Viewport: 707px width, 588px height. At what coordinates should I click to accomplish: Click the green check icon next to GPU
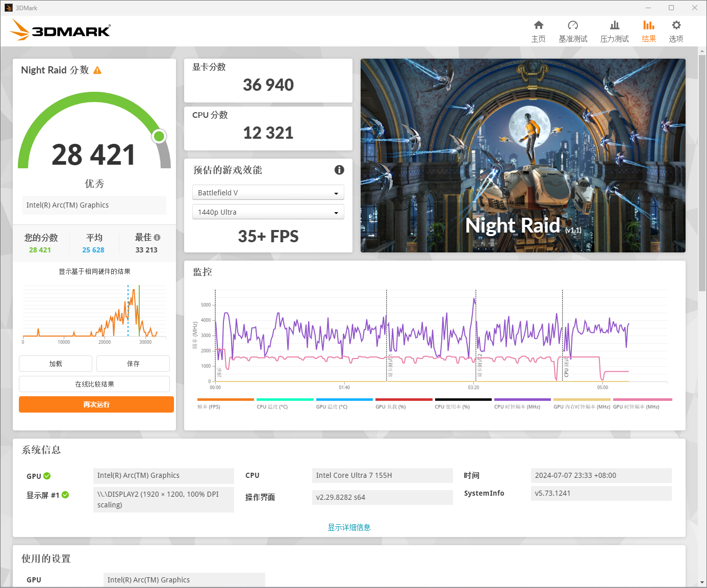pos(47,476)
